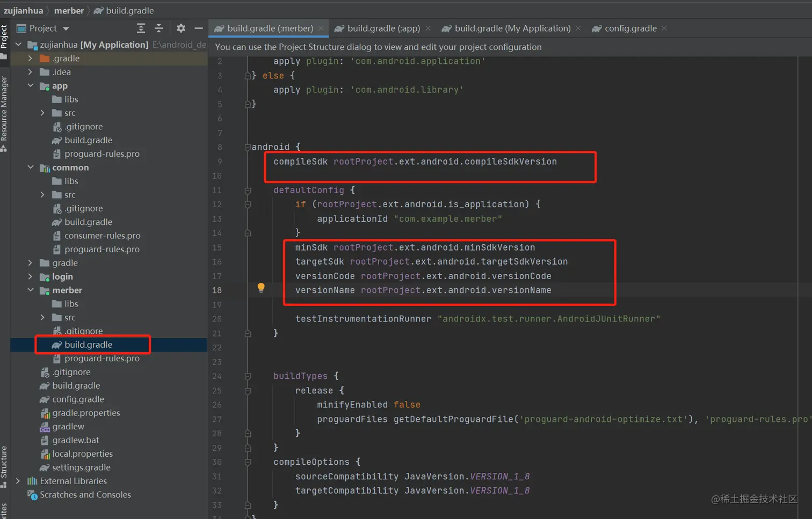Viewport: 812px width, 519px height.
Task: Click the file icon beside consumer-rules.pro
Action: point(57,236)
